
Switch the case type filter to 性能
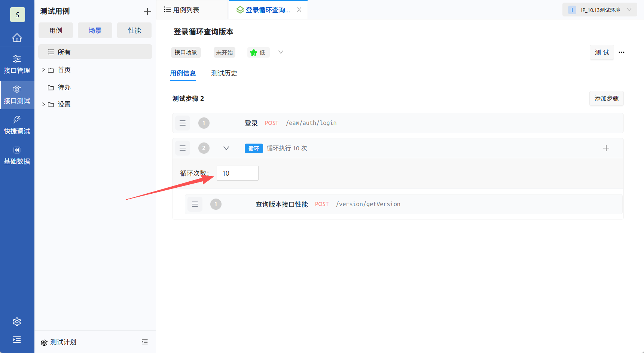pos(134,30)
